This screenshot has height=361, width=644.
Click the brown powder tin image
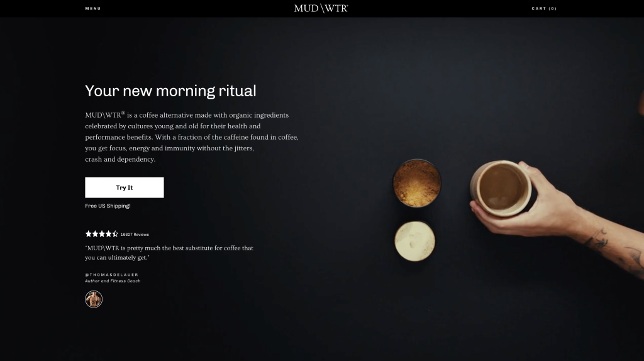(x=417, y=183)
